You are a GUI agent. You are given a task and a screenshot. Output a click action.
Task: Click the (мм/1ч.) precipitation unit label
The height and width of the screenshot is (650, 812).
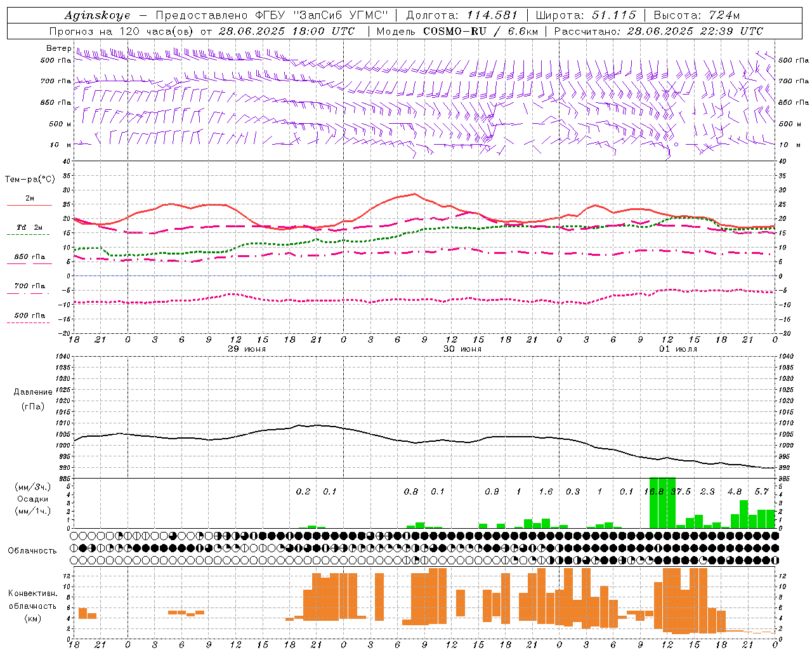pos(33,511)
